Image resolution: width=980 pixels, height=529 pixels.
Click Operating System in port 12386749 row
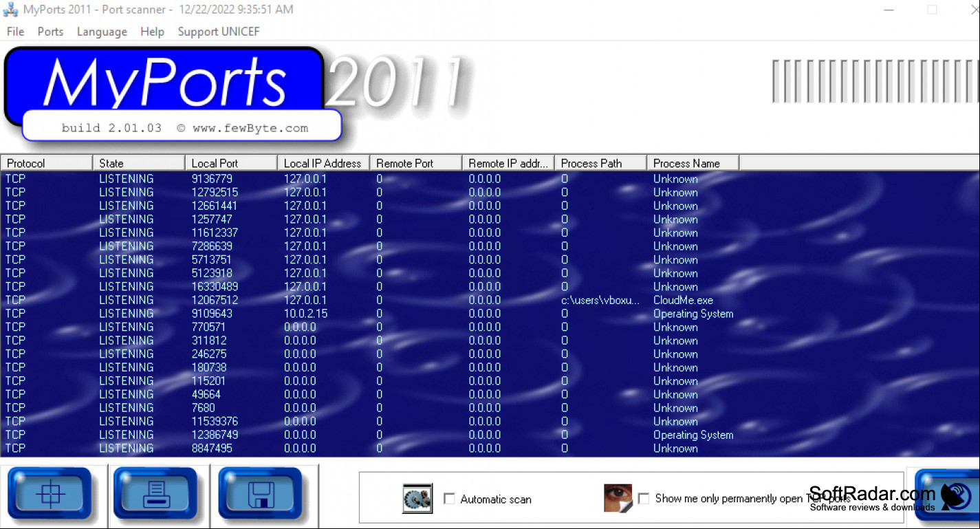(x=693, y=435)
